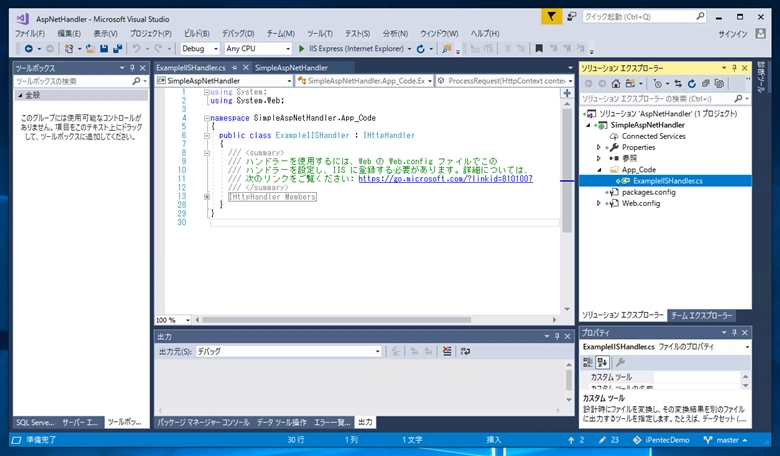This screenshot has height=456, width=780.
Task: Click the Find in Files toolbar icon
Action: (x=447, y=49)
